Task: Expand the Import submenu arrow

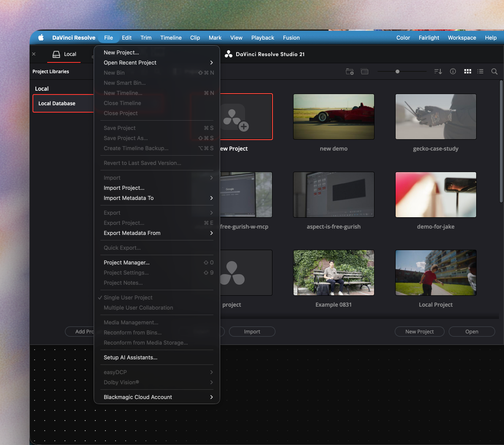Action: (x=211, y=178)
